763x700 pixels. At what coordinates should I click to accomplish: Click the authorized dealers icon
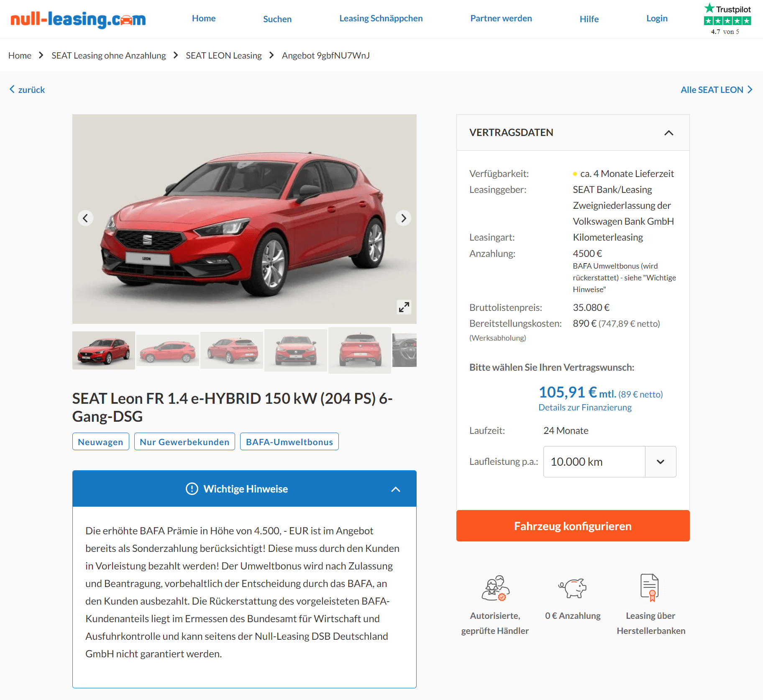pos(495,588)
